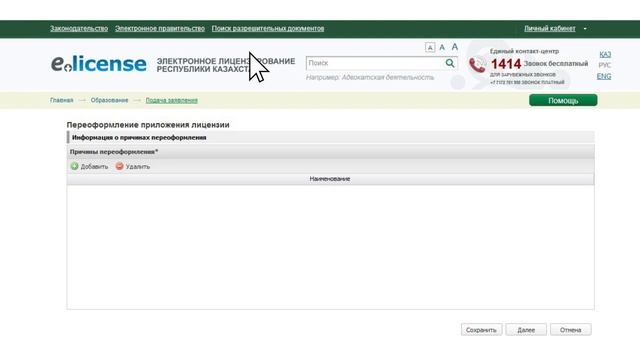Image resolution: width=640 pixels, height=360 pixels.
Task: Click the 1414 phone number text
Action: coord(506,64)
